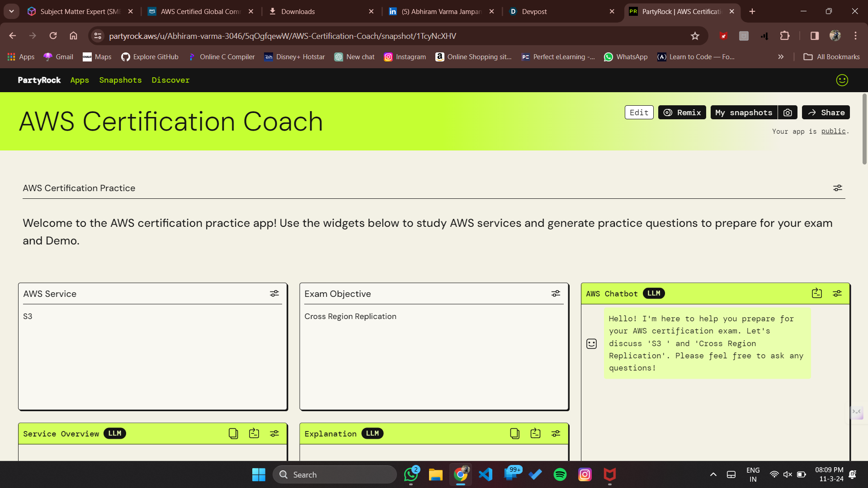Open settings for AWS Service widget
868x488 pixels.
point(274,294)
